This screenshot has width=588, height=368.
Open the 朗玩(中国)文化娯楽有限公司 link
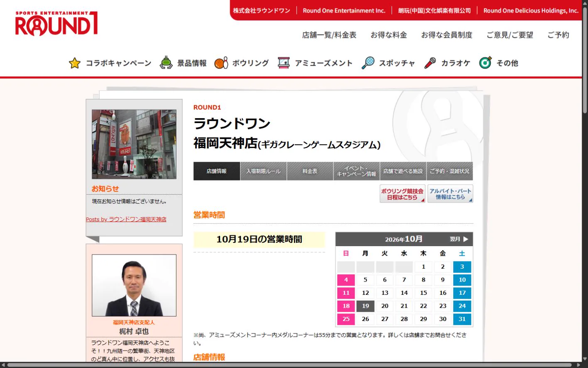[434, 10]
